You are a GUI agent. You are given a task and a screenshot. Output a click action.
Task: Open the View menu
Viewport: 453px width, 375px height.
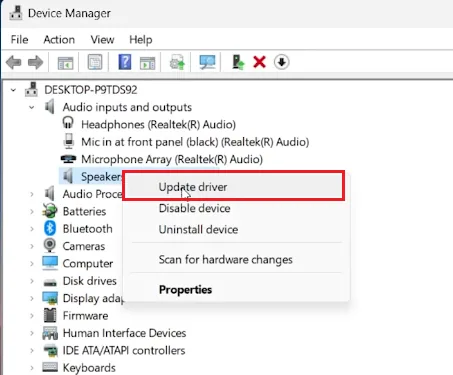(102, 40)
